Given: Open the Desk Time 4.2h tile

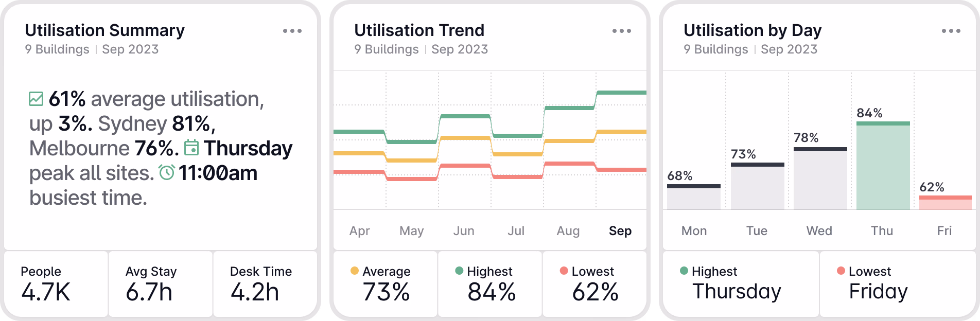Looking at the screenshot, I should 265,284.
